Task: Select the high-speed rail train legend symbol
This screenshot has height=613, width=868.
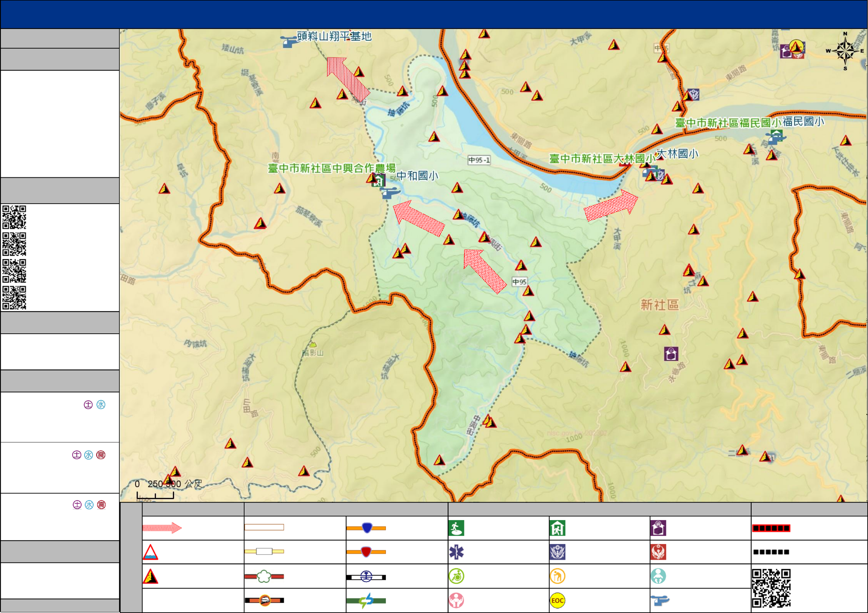Action: (x=264, y=600)
